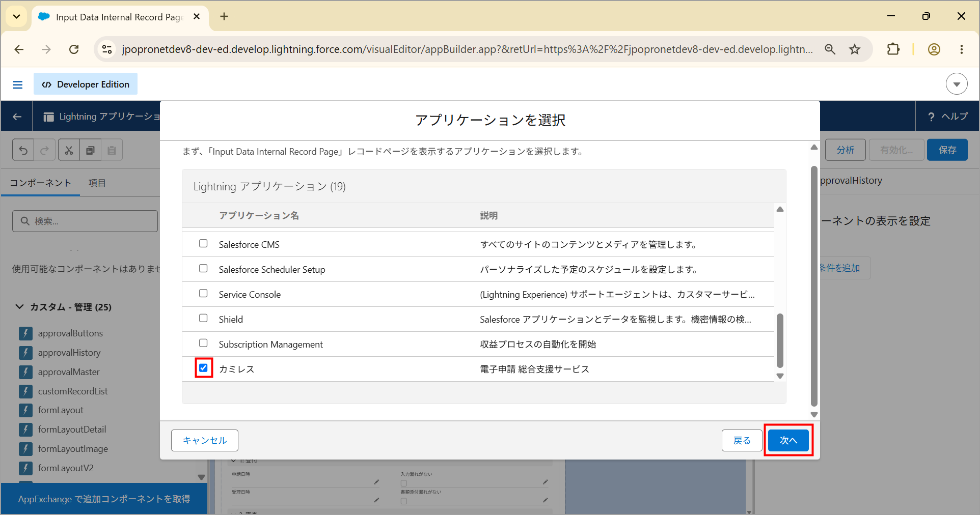Click the approvalHistory component icon
This screenshot has height=515, width=980.
click(26, 353)
